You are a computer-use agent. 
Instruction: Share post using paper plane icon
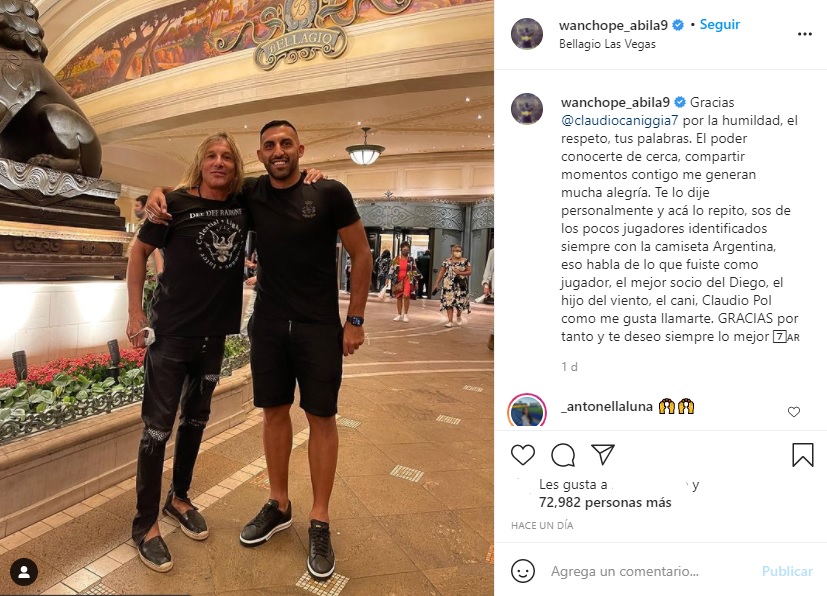602,454
